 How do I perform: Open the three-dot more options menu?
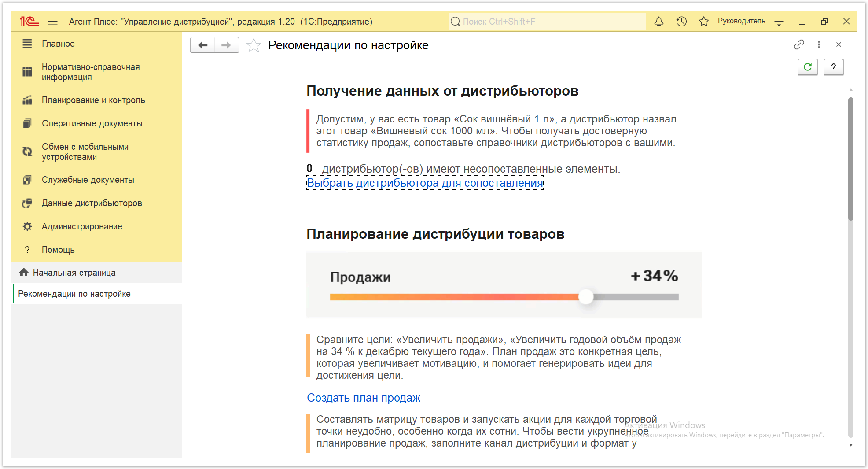pyautogui.click(x=819, y=44)
